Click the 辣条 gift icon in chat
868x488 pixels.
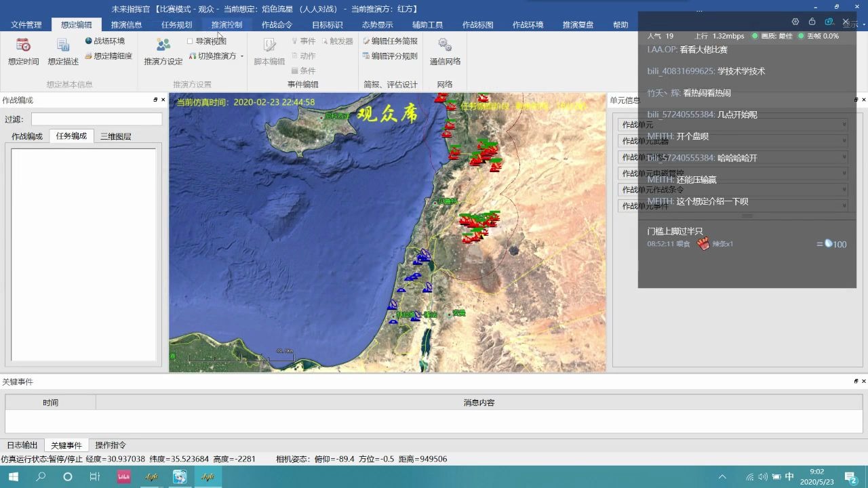(x=704, y=243)
